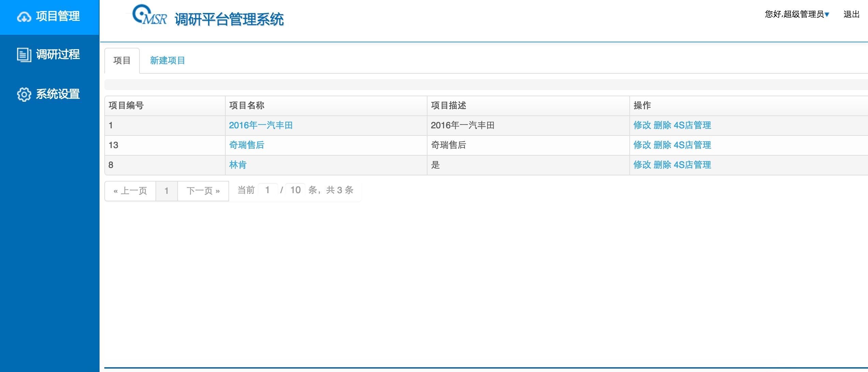
Task: Expand the 超级管理员 user dropdown arrow
Action: (x=827, y=14)
